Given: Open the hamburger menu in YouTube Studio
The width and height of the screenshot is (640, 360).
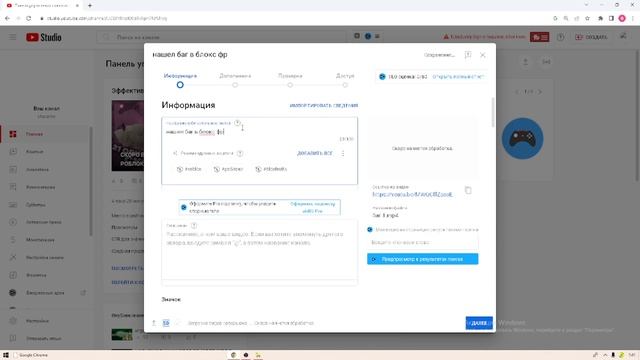Looking at the screenshot, I should (13, 37).
